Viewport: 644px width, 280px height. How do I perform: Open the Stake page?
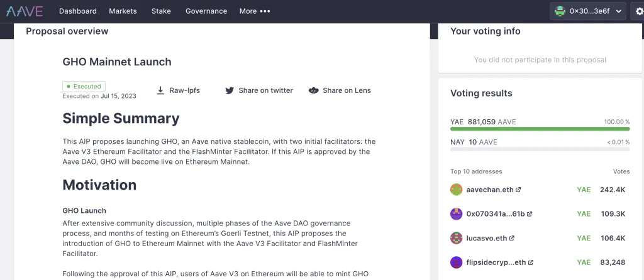(161, 11)
